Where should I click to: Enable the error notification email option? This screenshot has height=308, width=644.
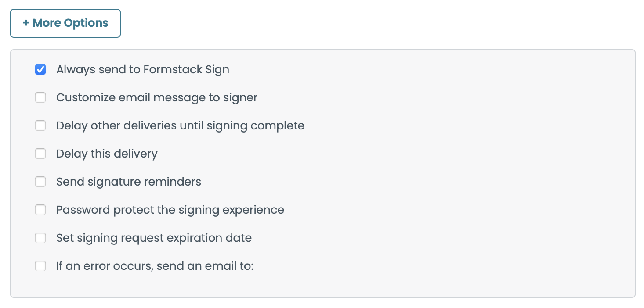40,266
